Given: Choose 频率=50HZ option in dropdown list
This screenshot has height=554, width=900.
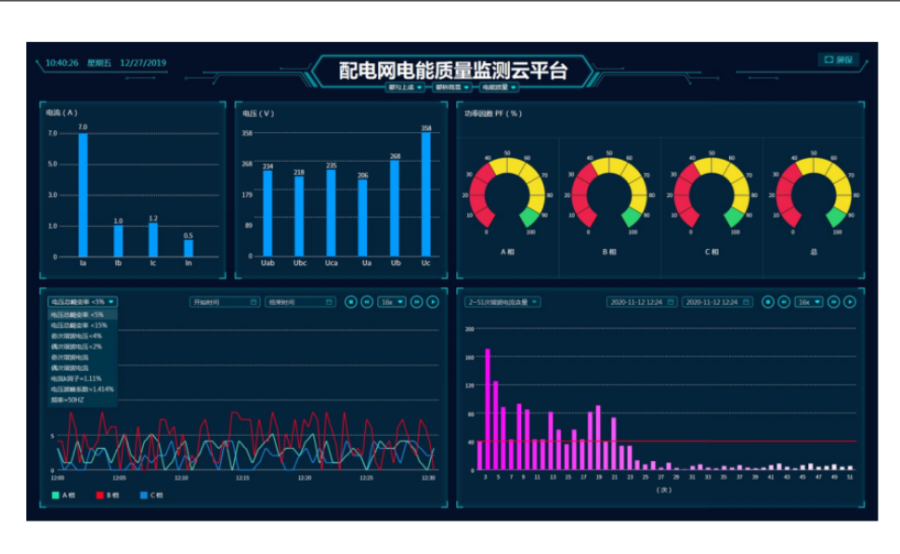Looking at the screenshot, I should tap(70, 400).
